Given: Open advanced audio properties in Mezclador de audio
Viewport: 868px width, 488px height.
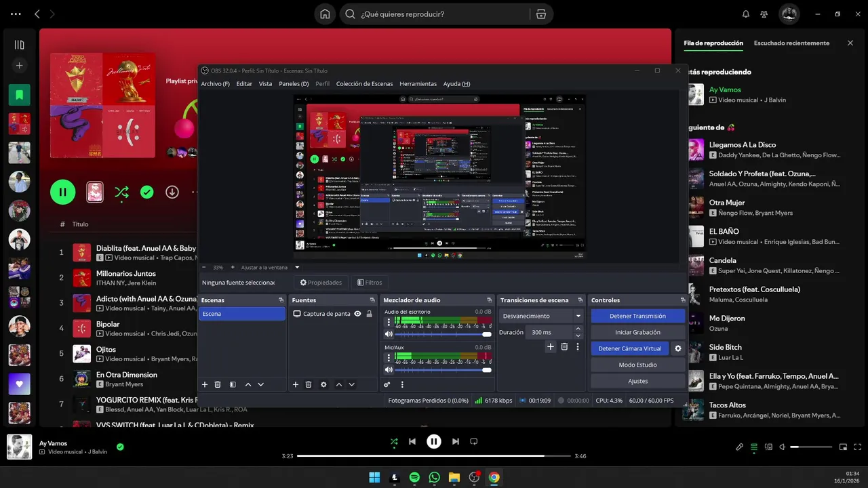Looking at the screenshot, I should (387, 384).
